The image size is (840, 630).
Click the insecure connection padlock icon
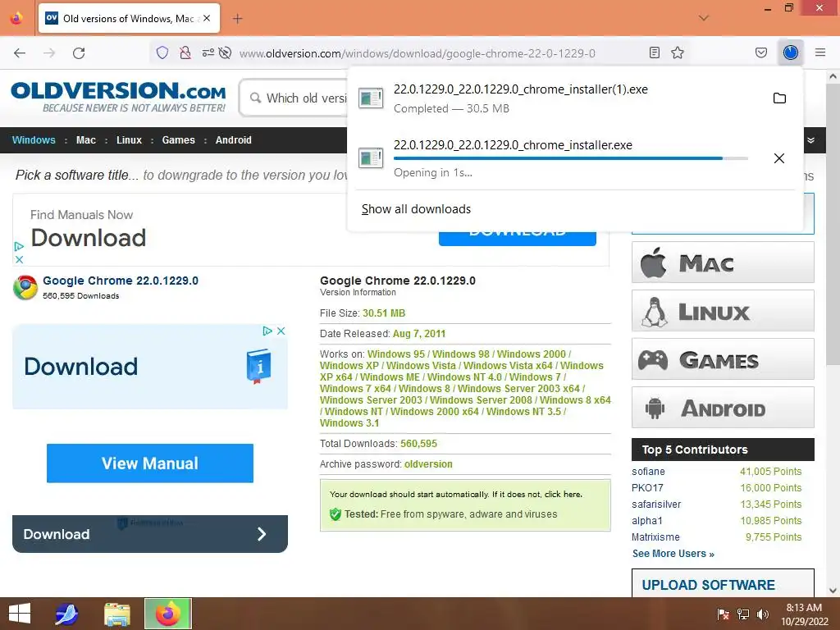pos(185,52)
